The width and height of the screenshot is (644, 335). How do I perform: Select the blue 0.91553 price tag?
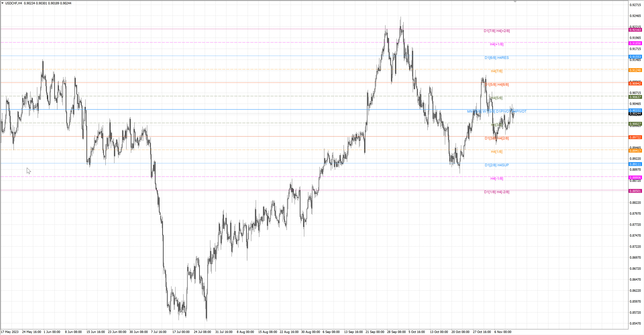click(635, 57)
